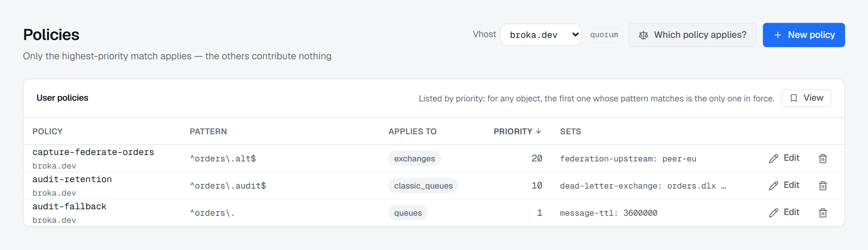Click the Applies To column header
868x250 pixels.
413,131
